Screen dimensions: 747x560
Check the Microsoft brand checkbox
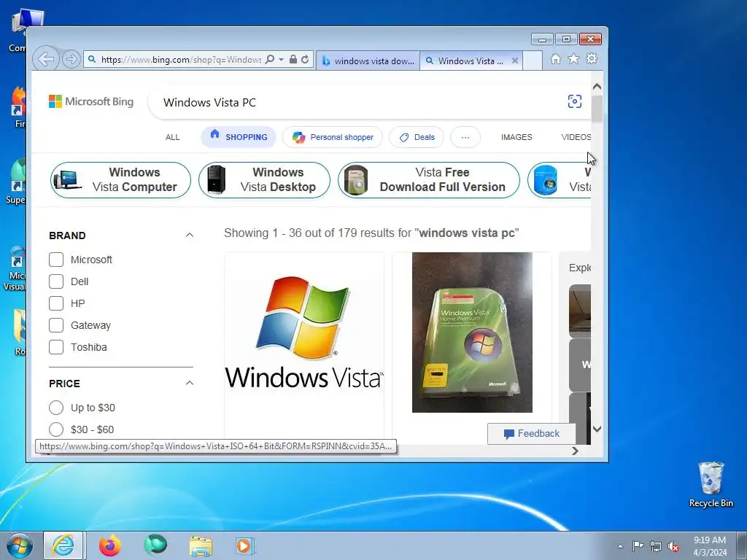click(56, 260)
